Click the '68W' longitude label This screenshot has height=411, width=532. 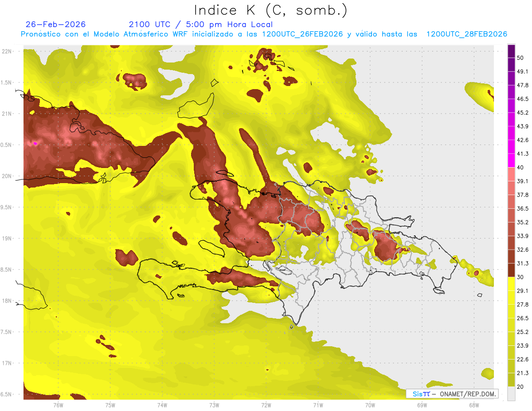coord(474,405)
